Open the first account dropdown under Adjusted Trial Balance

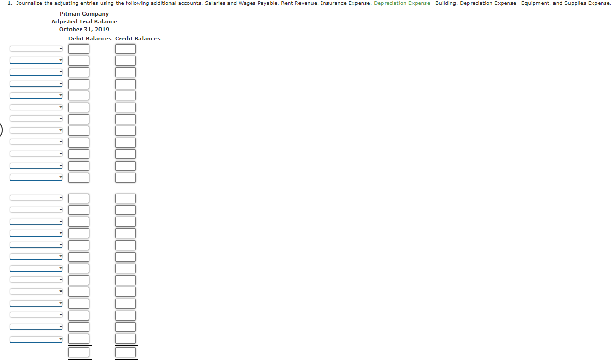[x=36, y=49]
